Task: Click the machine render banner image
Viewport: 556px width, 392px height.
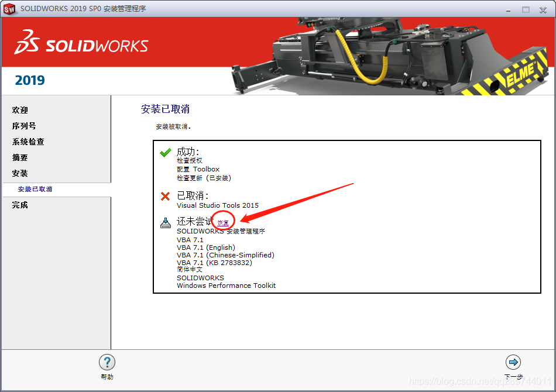Action: (389, 56)
